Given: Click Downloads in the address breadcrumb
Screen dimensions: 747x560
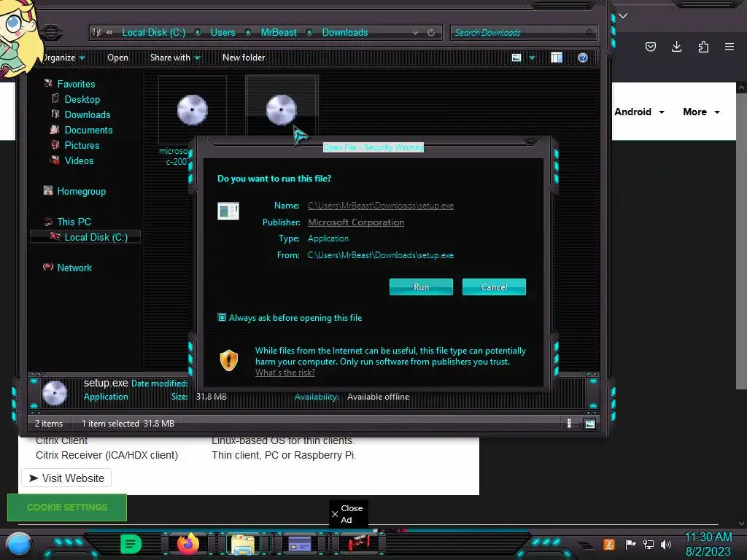Looking at the screenshot, I should (345, 32).
